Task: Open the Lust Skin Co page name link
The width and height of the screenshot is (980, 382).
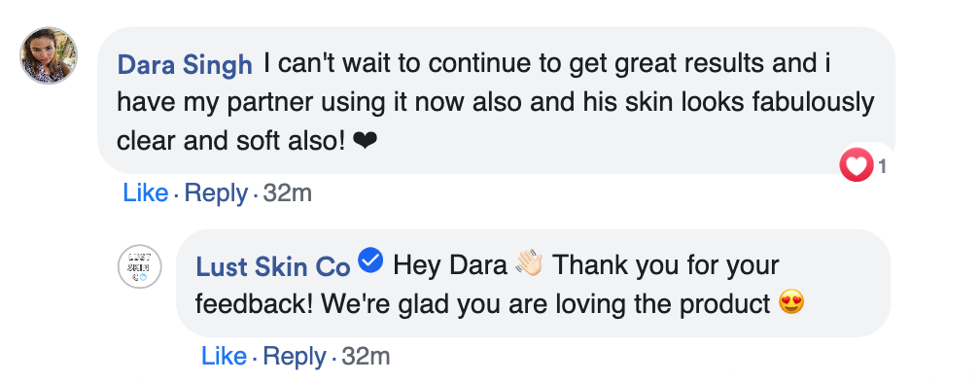Action: [273, 267]
